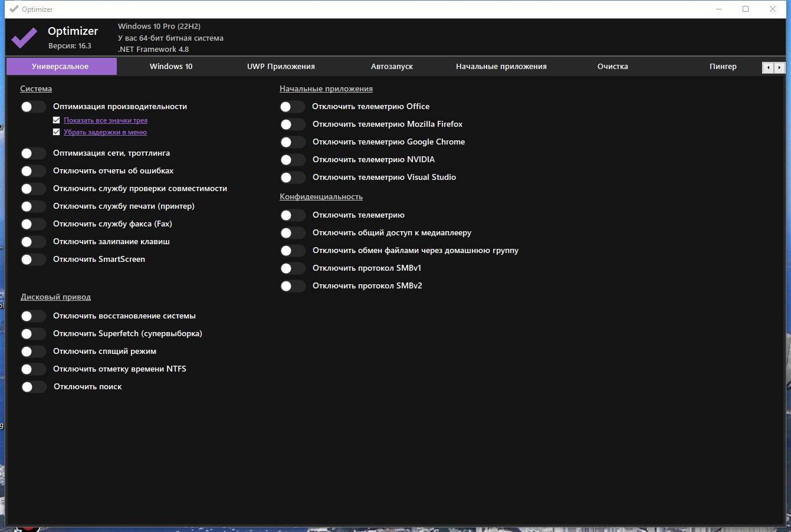Go to the Очистка tab
Image resolution: width=791 pixels, height=532 pixels.
[612, 67]
